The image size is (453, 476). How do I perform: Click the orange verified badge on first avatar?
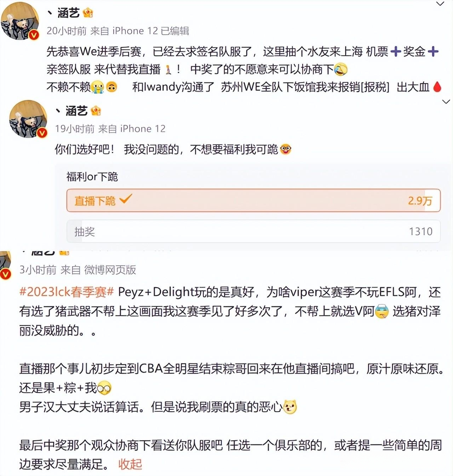[x=34, y=35]
